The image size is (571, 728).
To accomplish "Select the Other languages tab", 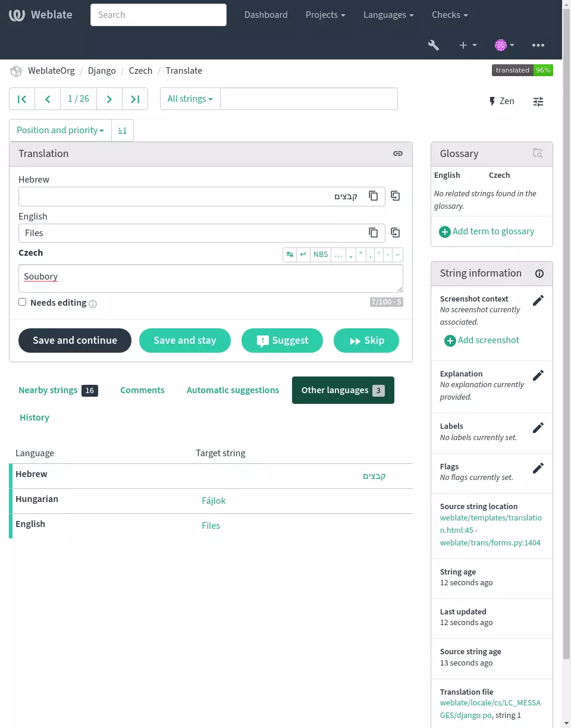I will coord(343,390).
